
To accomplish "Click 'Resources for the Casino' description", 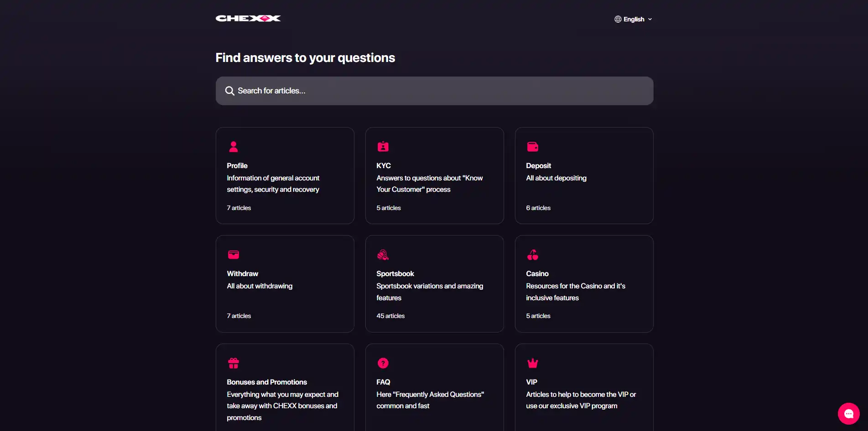I will pyautogui.click(x=576, y=292).
